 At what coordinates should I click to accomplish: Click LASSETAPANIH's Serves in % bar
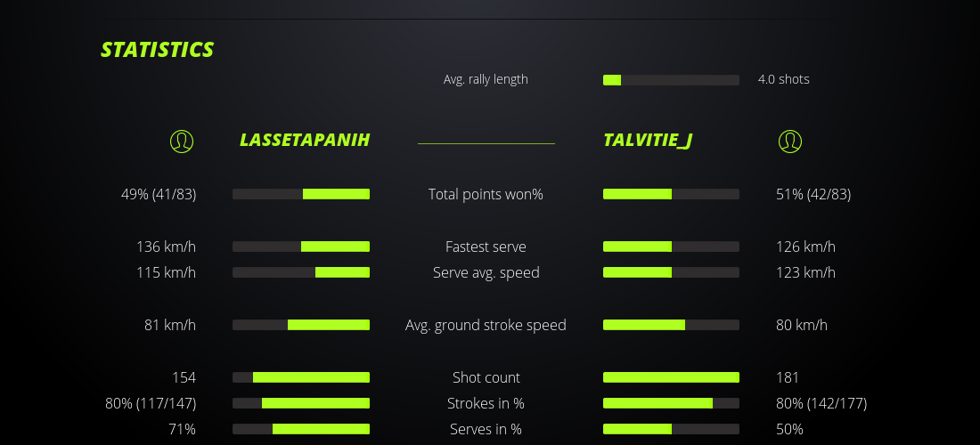pos(301,429)
